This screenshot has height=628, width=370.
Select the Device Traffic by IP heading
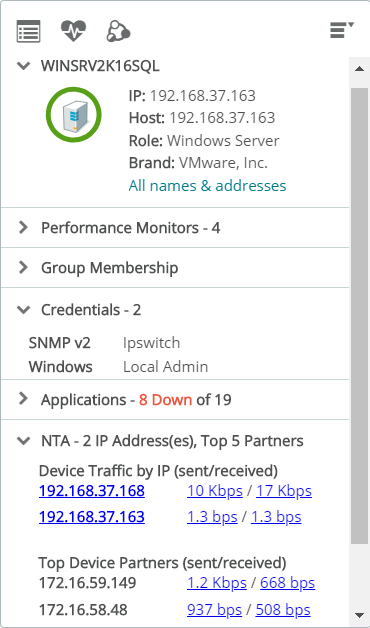(x=158, y=471)
